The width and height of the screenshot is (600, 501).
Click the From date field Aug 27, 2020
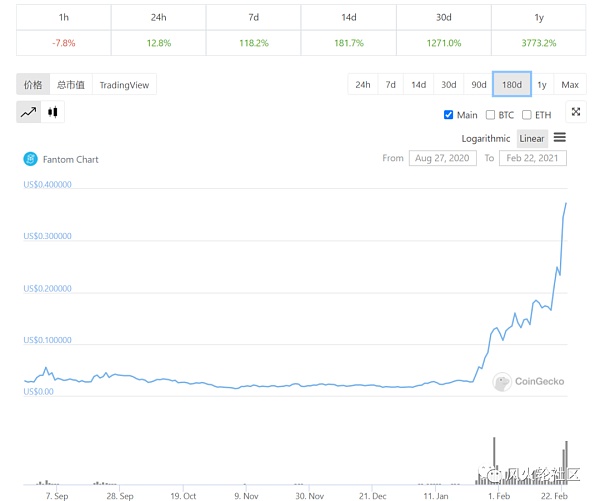tap(442, 158)
